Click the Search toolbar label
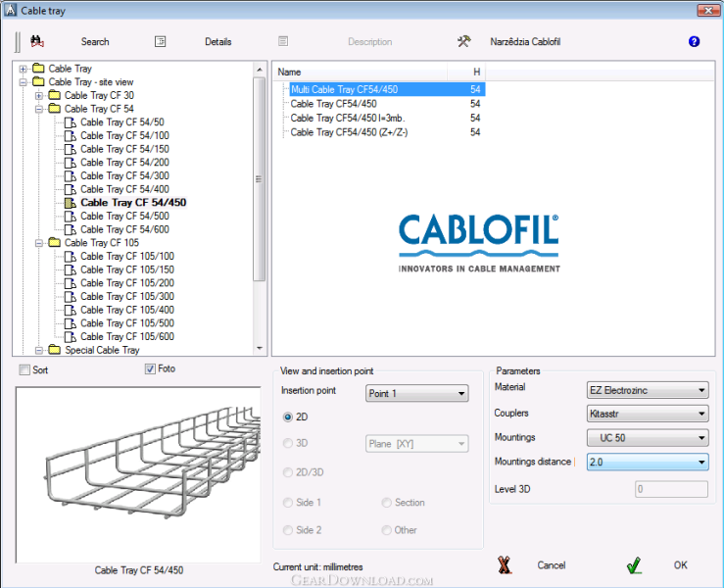Viewport: 724px width, 588px height. [x=95, y=41]
